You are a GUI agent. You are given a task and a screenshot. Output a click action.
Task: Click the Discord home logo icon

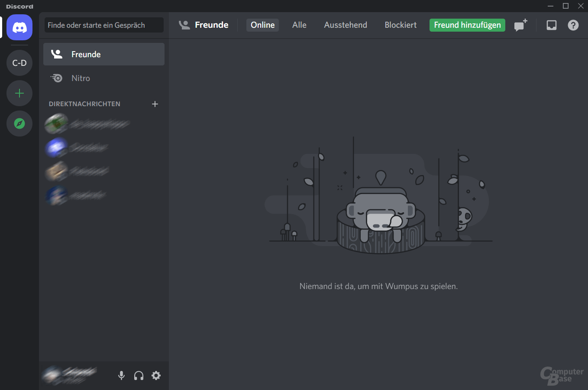[x=19, y=27]
